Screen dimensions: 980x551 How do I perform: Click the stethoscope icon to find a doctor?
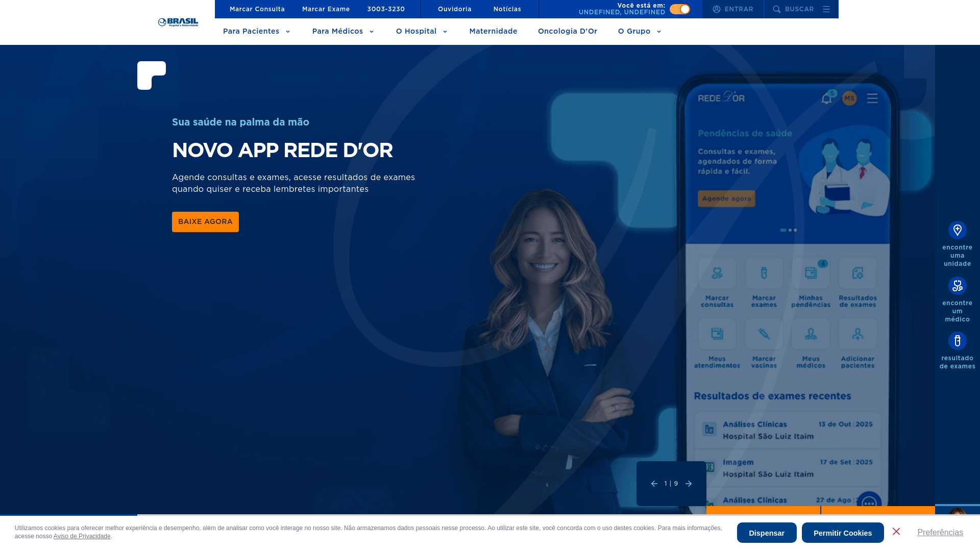coord(957,286)
